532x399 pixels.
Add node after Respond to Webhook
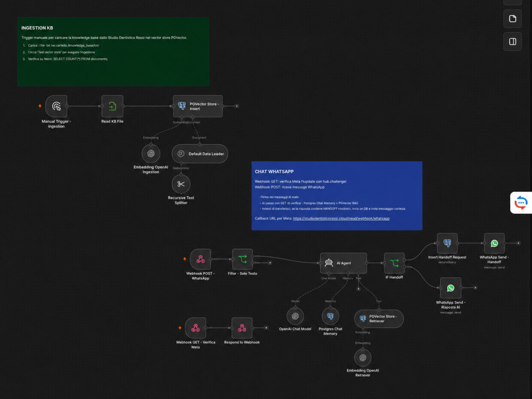click(x=267, y=328)
